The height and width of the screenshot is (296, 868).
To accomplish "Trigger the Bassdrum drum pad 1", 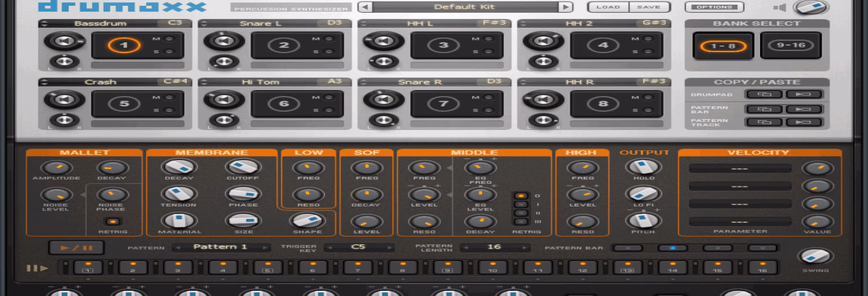I will [x=123, y=46].
